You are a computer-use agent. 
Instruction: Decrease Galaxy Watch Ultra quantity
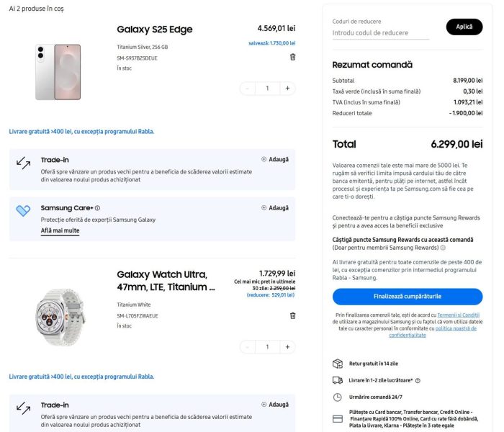click(248, 347)
